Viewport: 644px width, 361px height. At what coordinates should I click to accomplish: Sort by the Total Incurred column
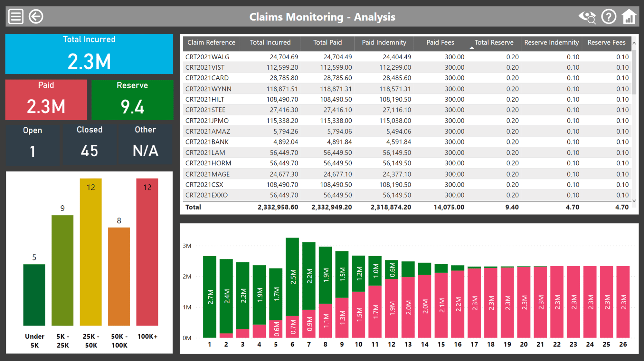[x=270, y=43]
